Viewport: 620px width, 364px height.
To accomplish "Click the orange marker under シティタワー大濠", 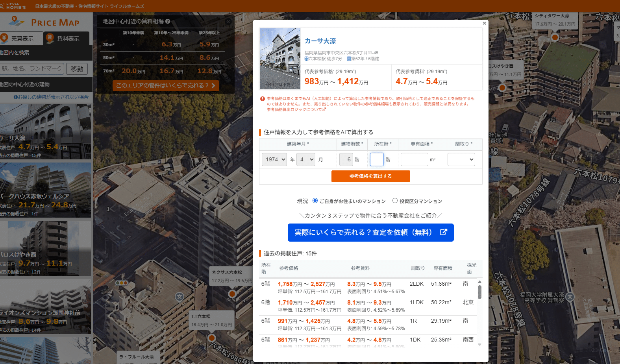I will point(555,37).
